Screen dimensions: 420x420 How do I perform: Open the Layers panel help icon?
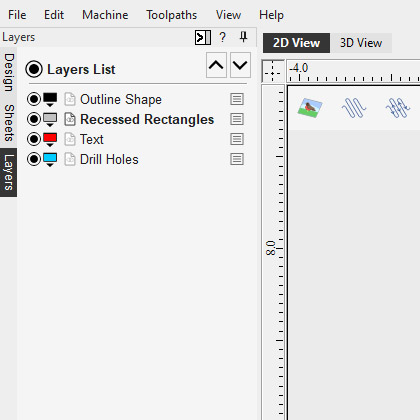point(222,37)
